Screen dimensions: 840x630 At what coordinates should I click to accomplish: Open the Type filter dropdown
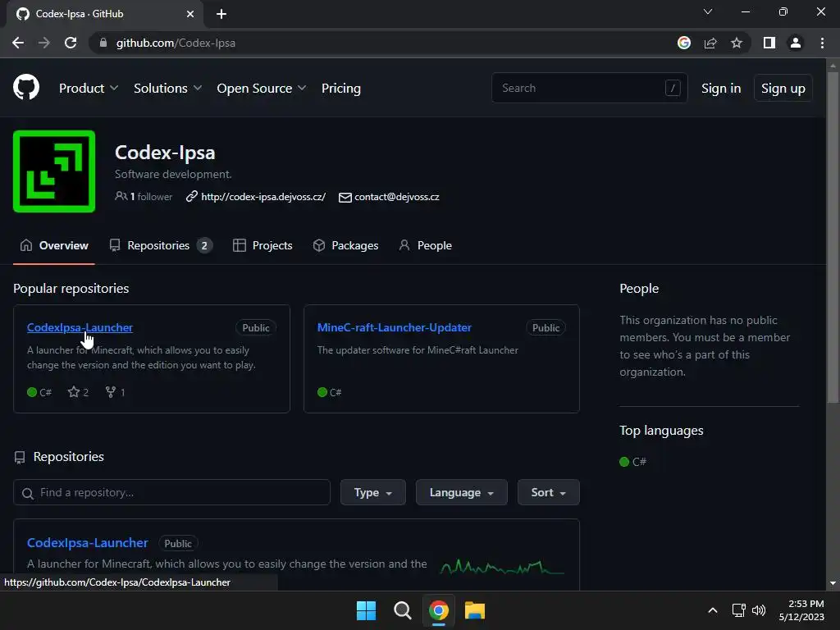[373, 492]
